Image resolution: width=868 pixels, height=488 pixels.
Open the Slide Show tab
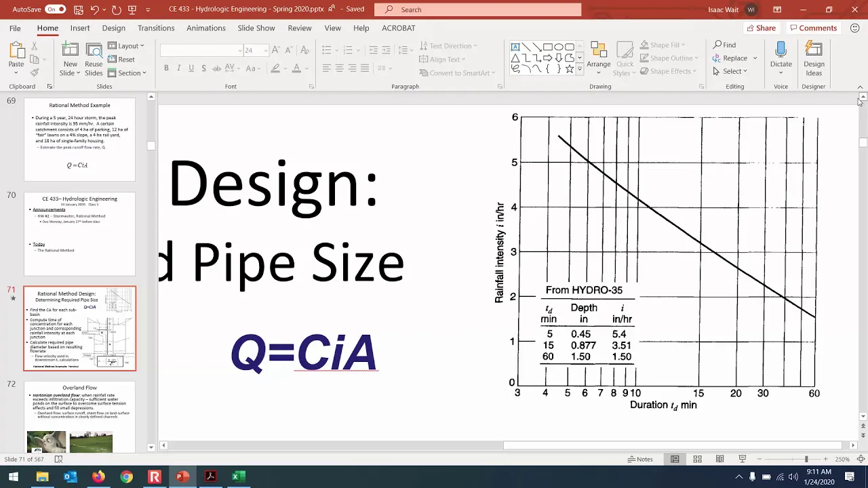(x=256, y=28)
